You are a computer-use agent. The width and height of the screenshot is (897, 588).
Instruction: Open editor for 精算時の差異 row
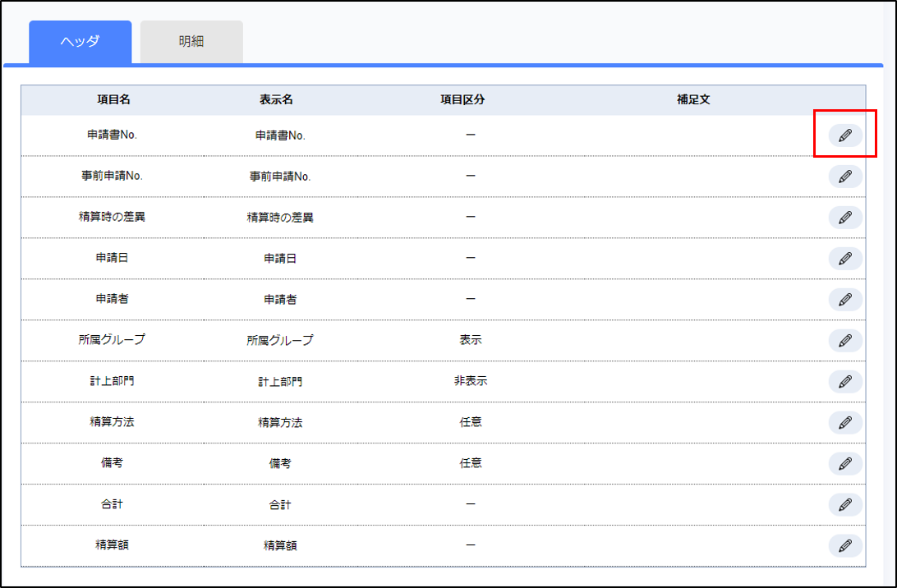pyautogui.click(x=845, y=218)
